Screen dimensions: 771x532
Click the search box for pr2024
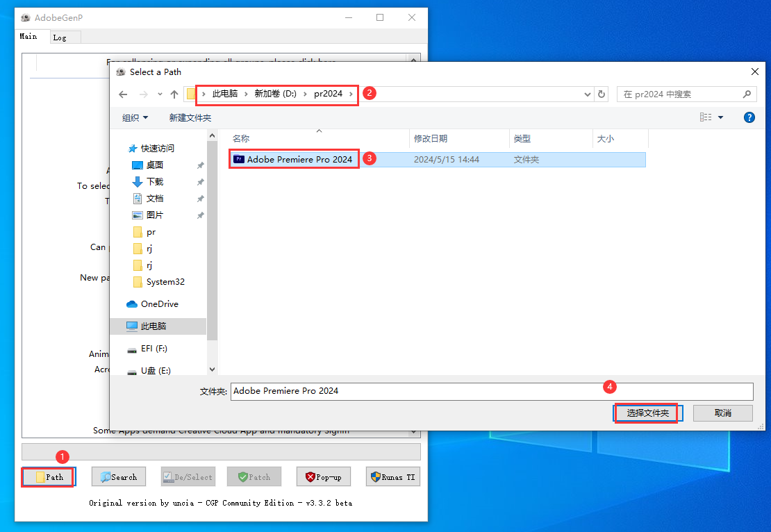(x=679, y=94)
